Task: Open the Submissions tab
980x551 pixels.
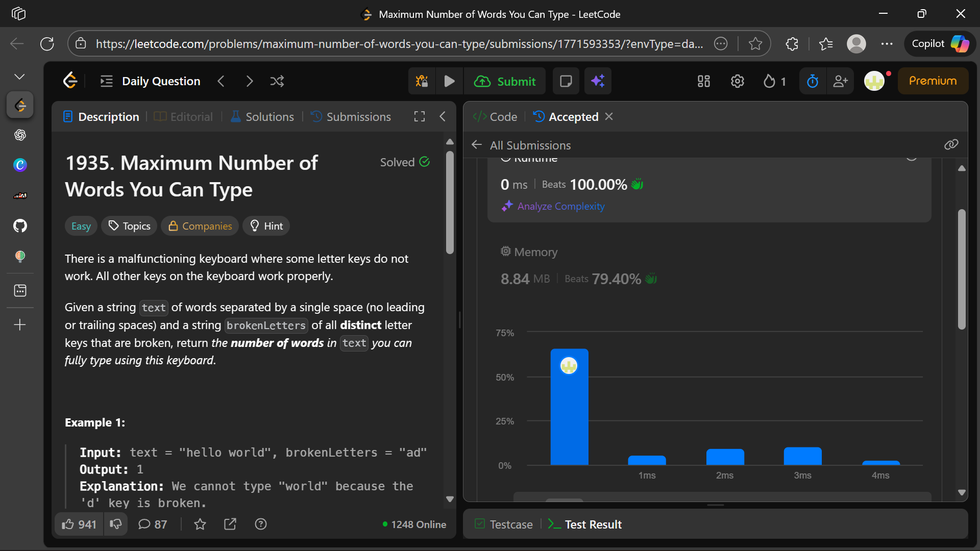Action: 351,117
